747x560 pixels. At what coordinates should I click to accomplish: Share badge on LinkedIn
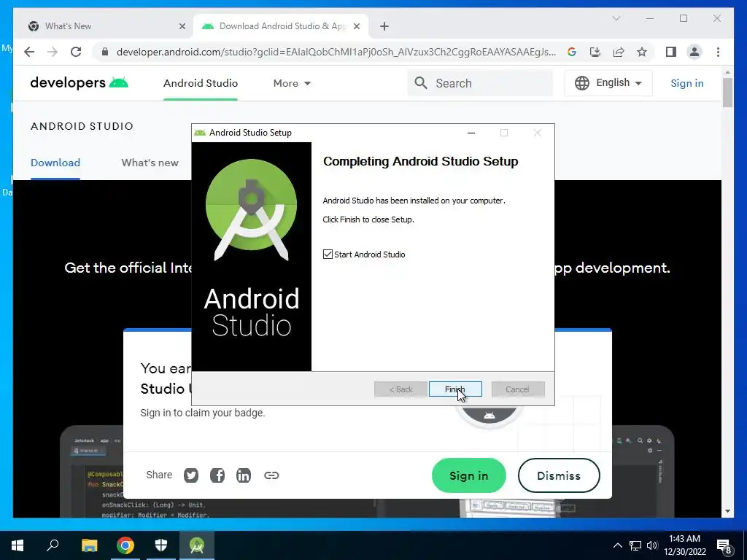pos(244,475)
